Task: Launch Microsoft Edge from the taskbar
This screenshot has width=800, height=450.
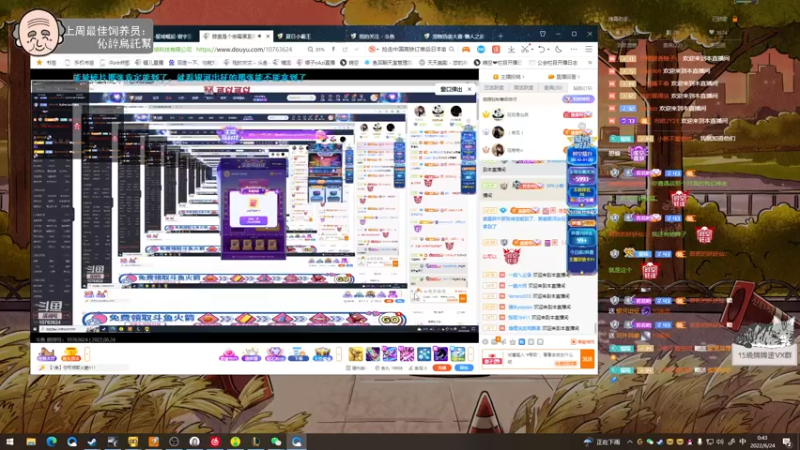Action: [52, 441]
